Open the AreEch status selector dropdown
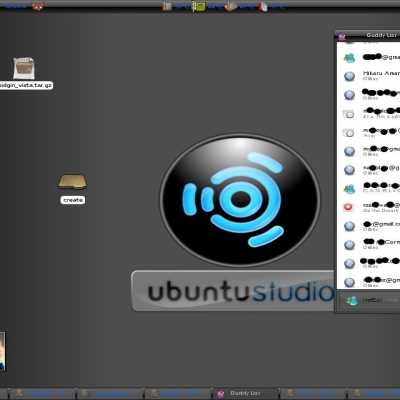The image size is (400, 400). pos(370,301)
